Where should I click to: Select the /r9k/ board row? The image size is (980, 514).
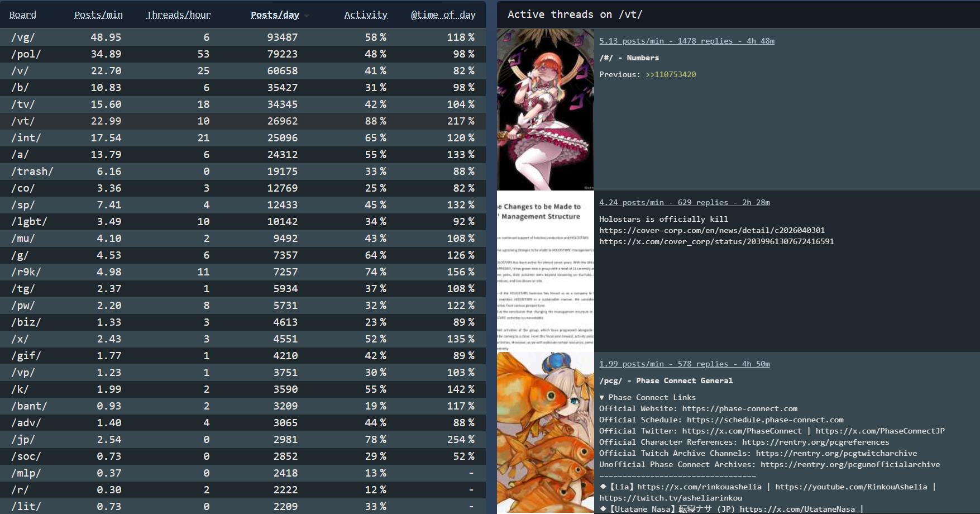click(x=243, y=272)
